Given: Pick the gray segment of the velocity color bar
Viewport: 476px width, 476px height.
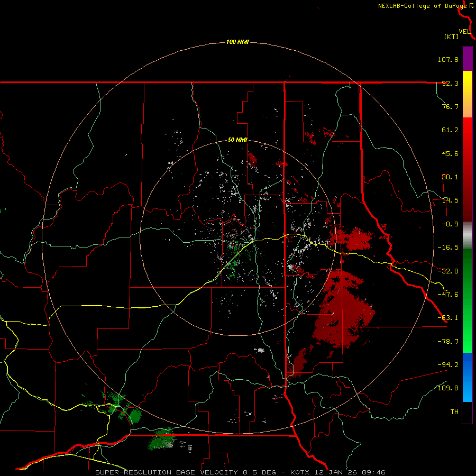Looking at the screenshot, I should [x=467, y=235].
